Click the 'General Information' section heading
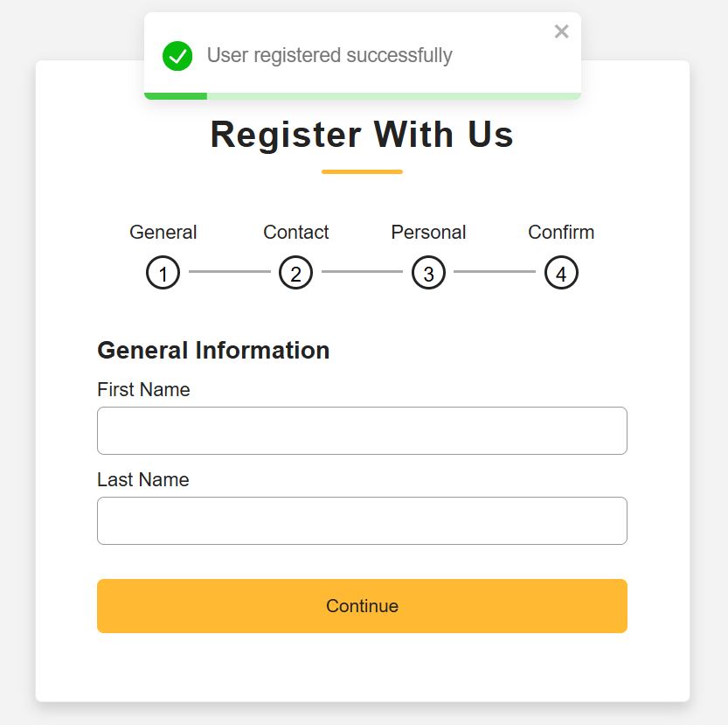728x725 pixels. (x=213, y=351)
